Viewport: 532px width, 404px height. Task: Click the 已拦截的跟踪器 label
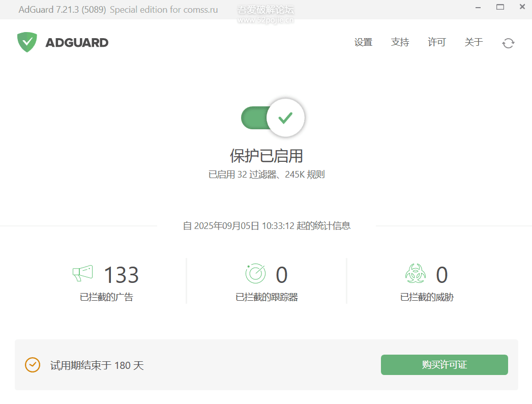(267, 297)
